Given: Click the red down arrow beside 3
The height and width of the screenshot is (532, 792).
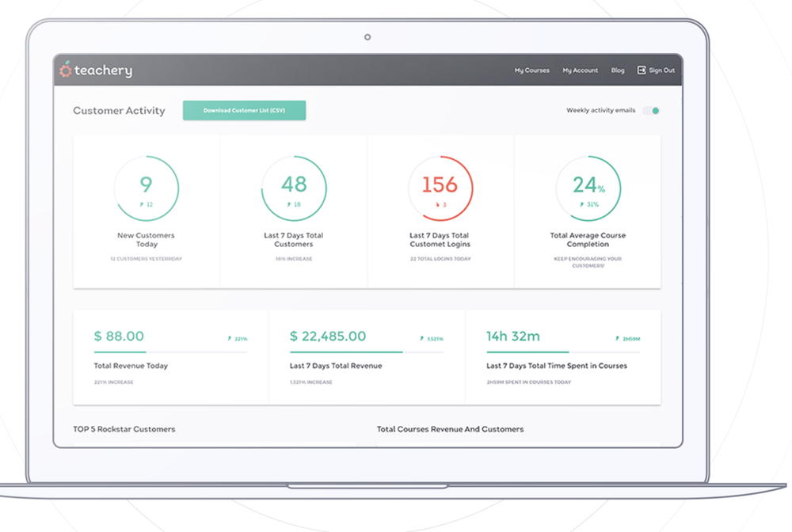Looking at the screenshot, I should pos(437,204).
